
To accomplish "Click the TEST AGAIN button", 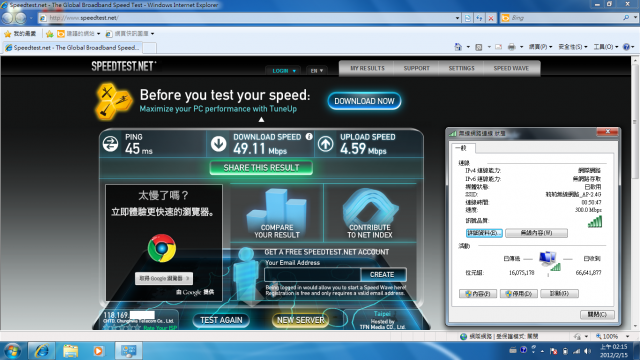I will 221,320.
